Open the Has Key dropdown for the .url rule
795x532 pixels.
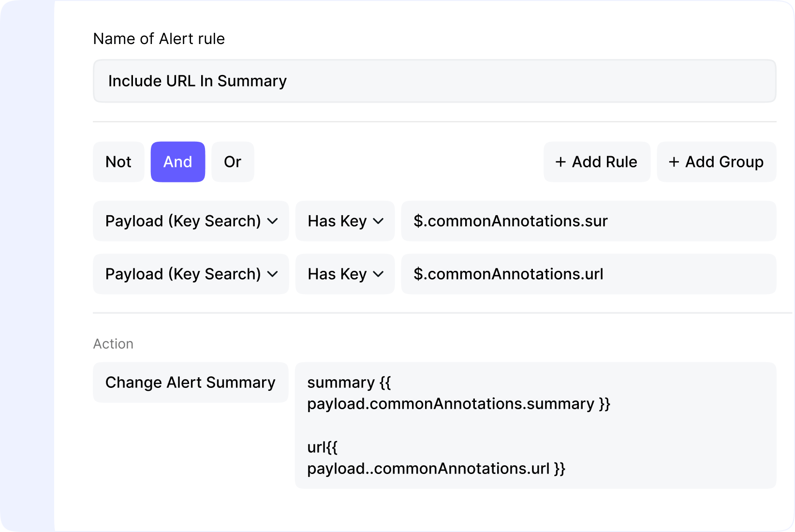[x=345, y=274]
